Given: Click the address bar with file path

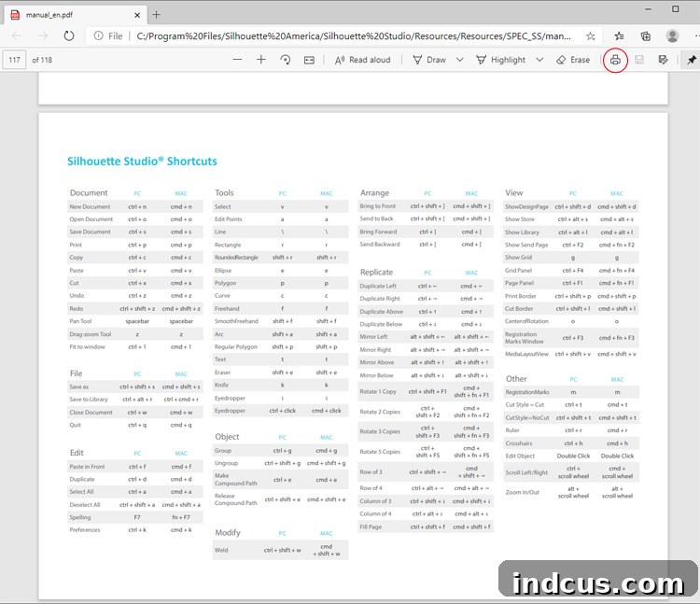Looking at the screenshot, I should 354,36.
